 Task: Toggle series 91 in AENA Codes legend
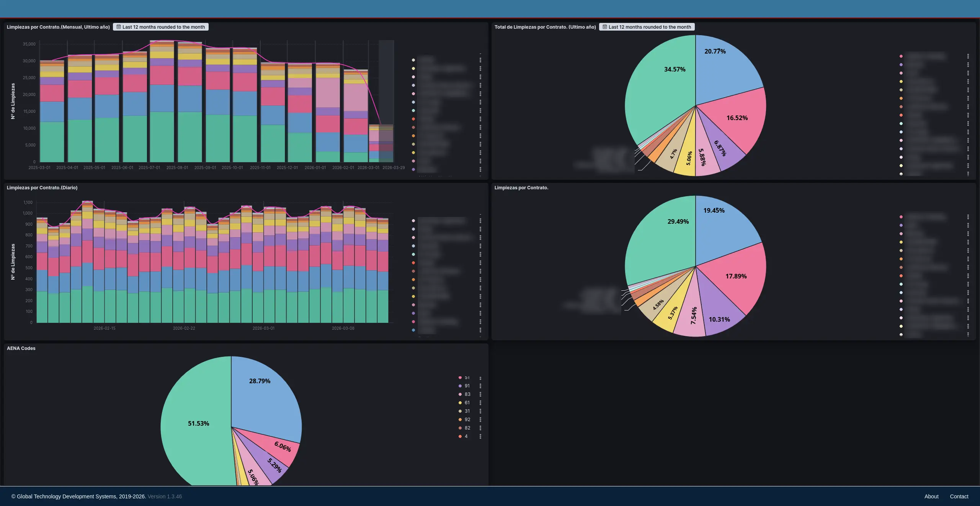[467, 386]
